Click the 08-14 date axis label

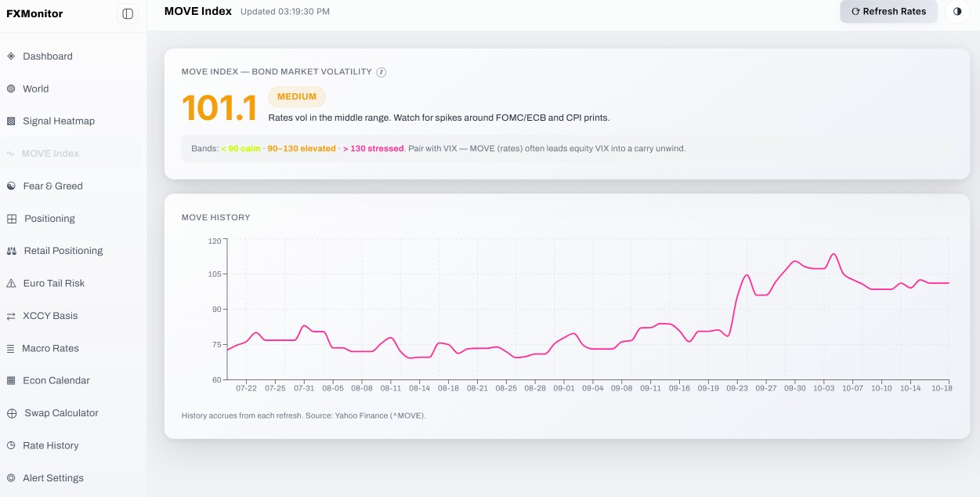tap(419, 388)
